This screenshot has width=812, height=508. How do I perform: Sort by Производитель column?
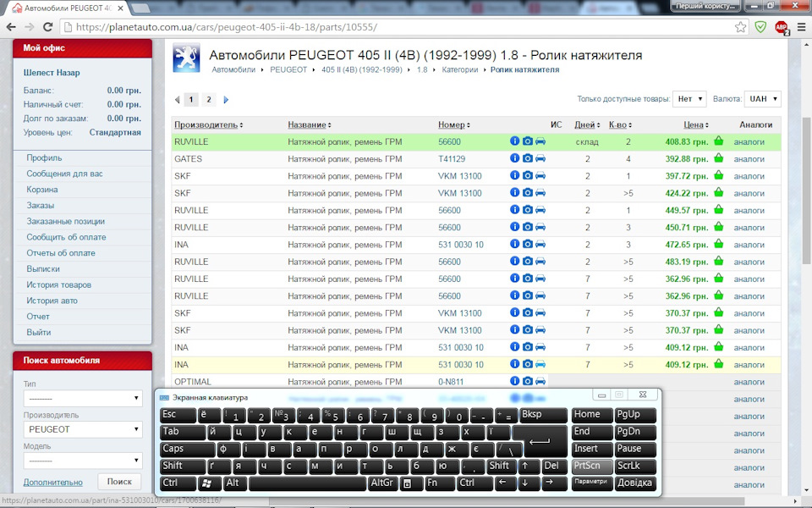coord(208,124)
